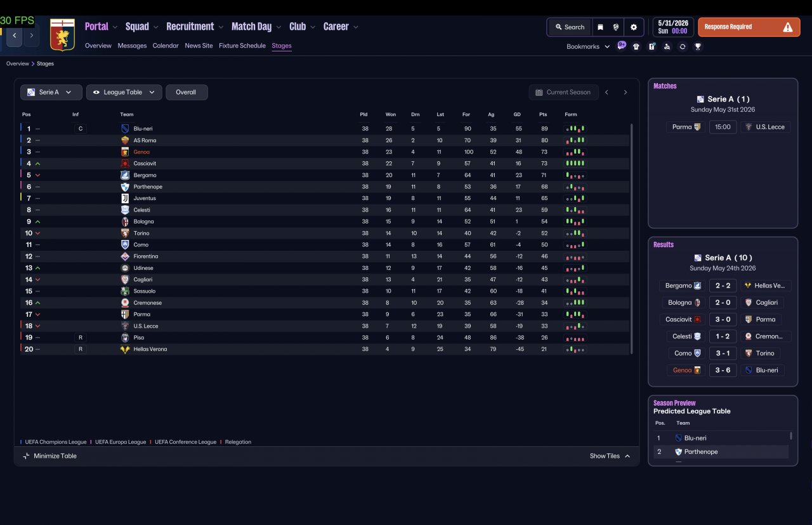Open the Messages tab
Viewport: 812px width, 525px height.
(132, 46)
